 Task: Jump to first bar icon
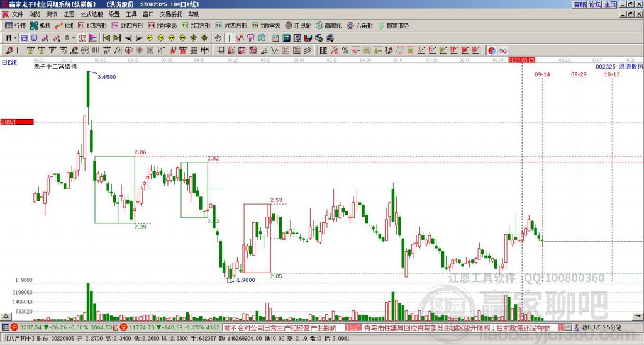[x=106, y=38]
